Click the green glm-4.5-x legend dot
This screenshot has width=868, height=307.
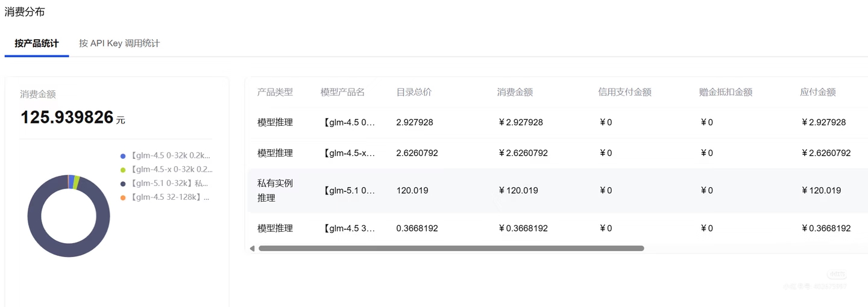123,170
